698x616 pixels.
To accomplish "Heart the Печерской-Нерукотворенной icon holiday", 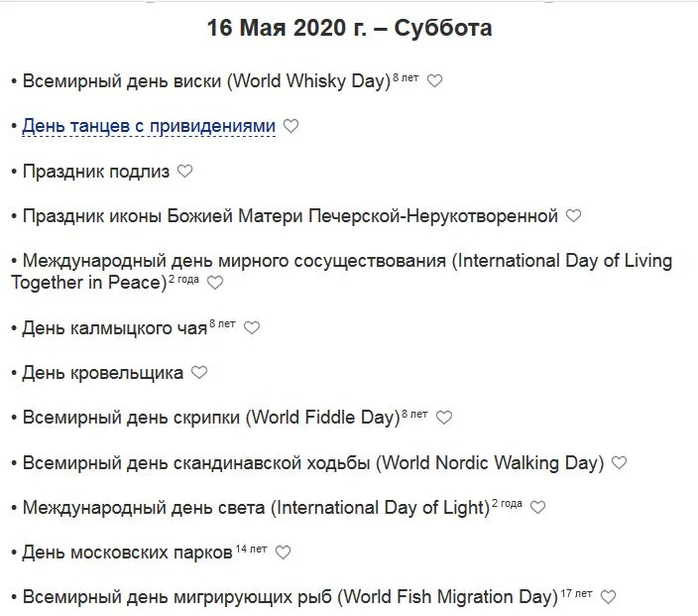I will pos(573,215).
